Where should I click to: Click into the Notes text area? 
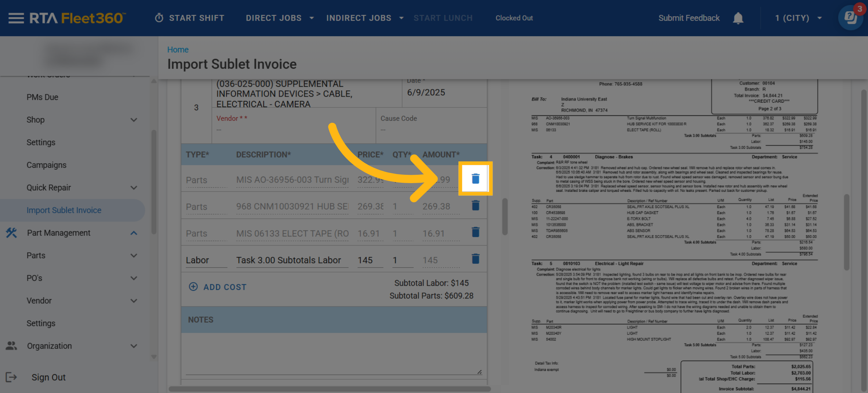pyautogui.click(x=333, y=353)
